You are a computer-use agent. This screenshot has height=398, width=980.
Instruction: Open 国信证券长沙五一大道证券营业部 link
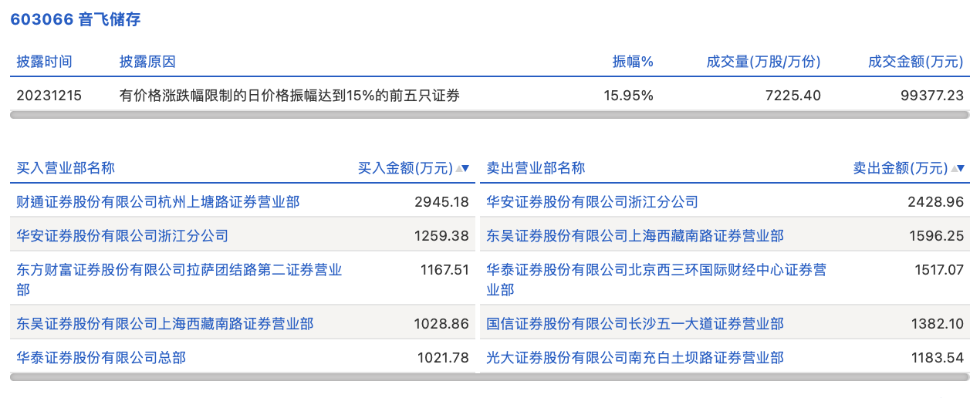[x=634, y=324]
